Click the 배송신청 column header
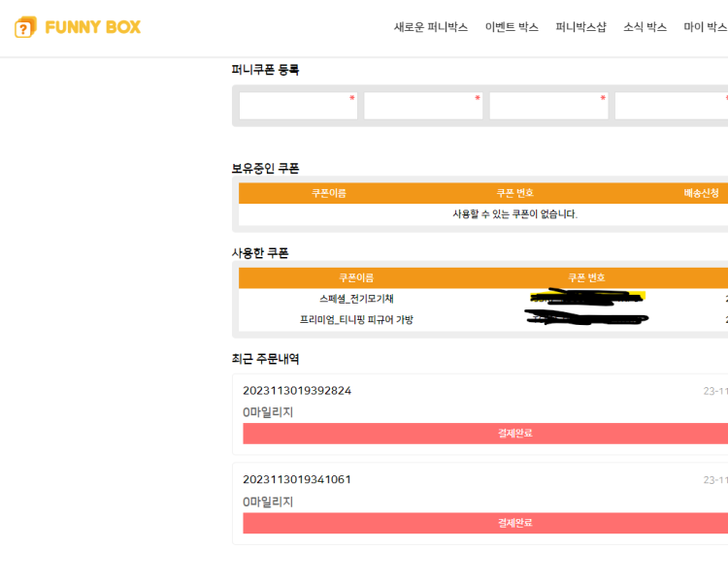This screenshot has height=582, width=728. coord(701,193)
